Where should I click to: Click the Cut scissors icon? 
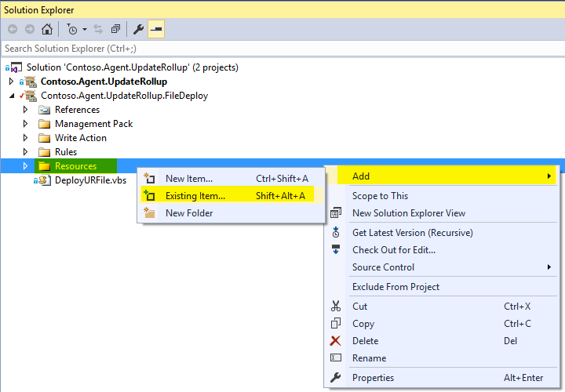[x=336, y=306]
